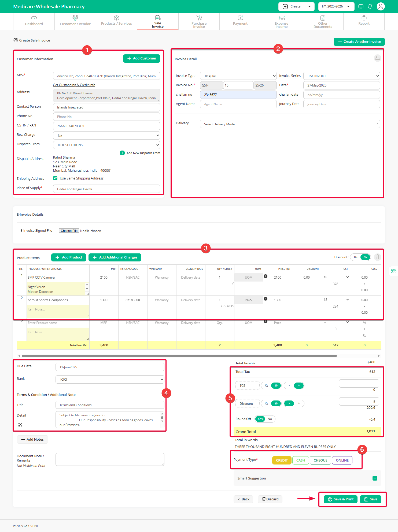This screenshot has height=532, width=398.
Task: Open the Dashboard tab
Action: (x=34, y=21)
